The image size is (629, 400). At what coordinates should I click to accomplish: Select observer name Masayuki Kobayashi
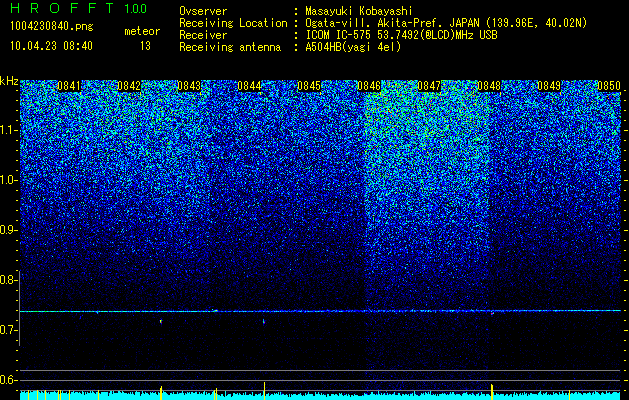pyautogui.click(x=358, y=11)
